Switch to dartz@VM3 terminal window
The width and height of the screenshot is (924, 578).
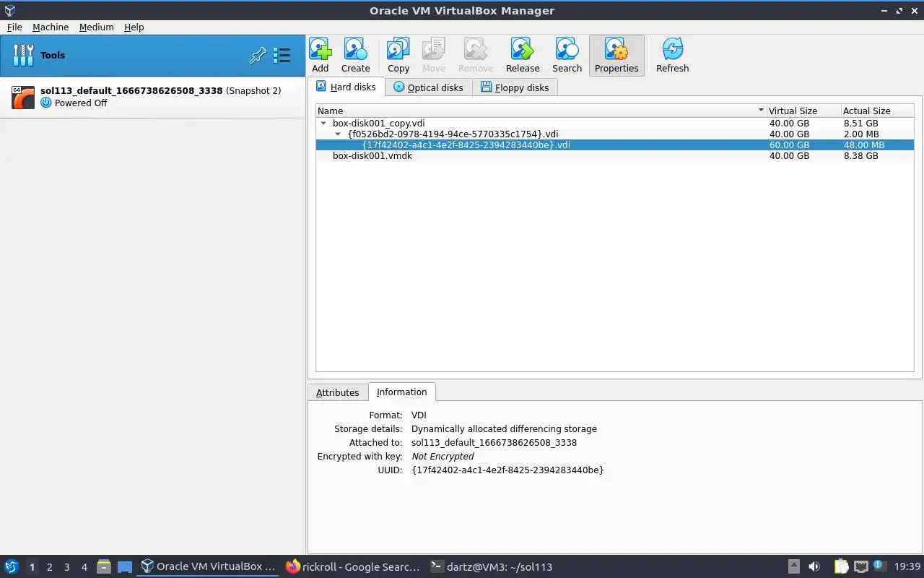(x=492, y=566)
